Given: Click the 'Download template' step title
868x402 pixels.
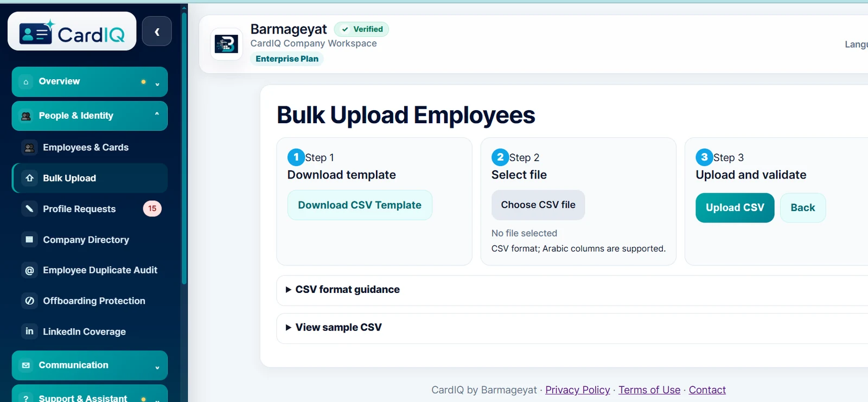Looking at the screenshot, I should click(342, 175).
